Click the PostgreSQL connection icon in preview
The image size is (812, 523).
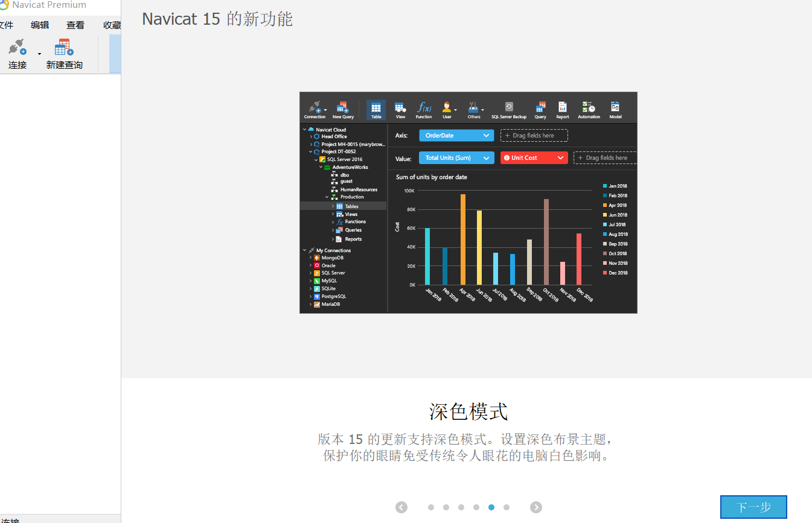(x=317, y=297)
